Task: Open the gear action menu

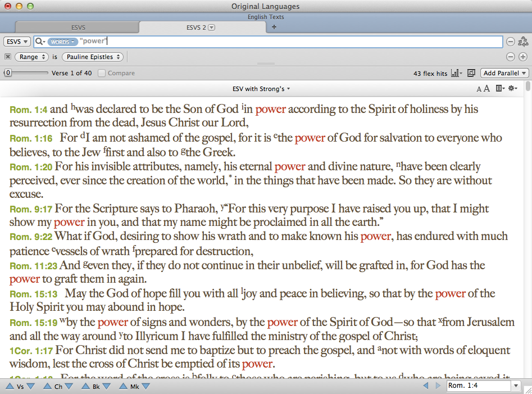Action: pos(513,89)
